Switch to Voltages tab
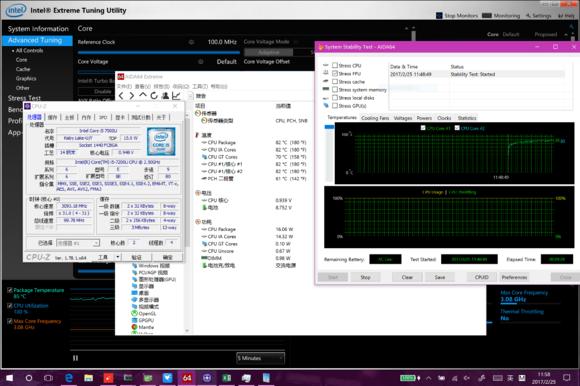580x386 pixels. point(403,118)
